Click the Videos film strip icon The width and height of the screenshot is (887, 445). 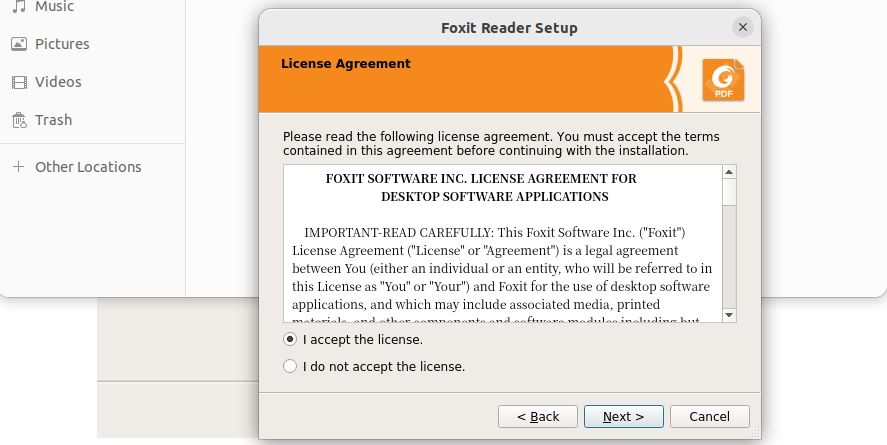click(18, 82)
